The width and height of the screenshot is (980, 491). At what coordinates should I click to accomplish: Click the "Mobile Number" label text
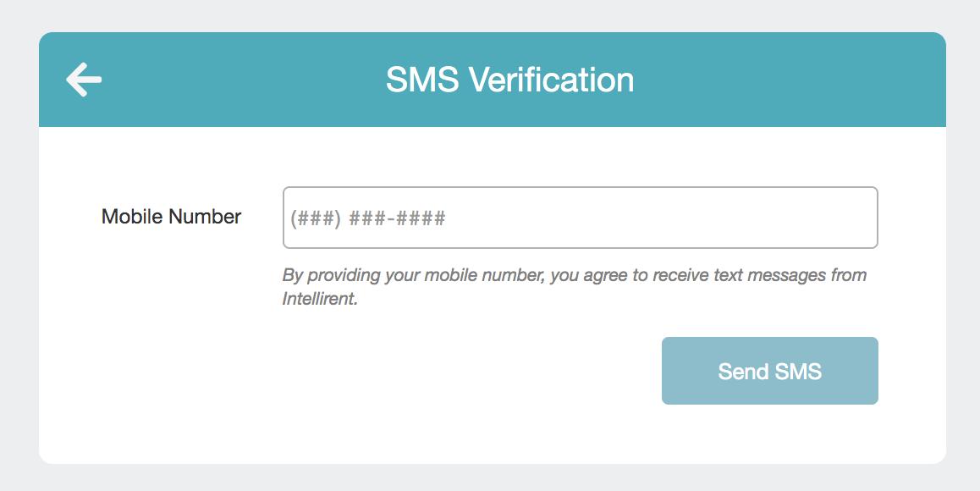tap(171, 217)
